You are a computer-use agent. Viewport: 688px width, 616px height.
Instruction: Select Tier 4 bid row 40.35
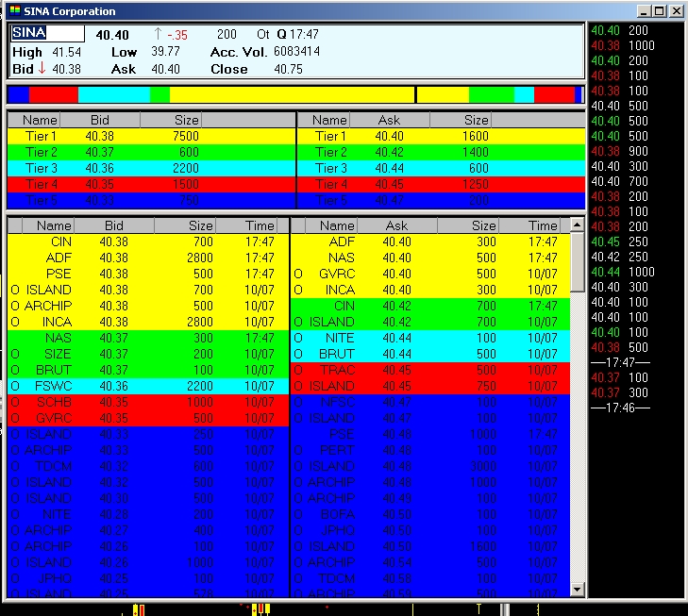(x=151, y=184)
